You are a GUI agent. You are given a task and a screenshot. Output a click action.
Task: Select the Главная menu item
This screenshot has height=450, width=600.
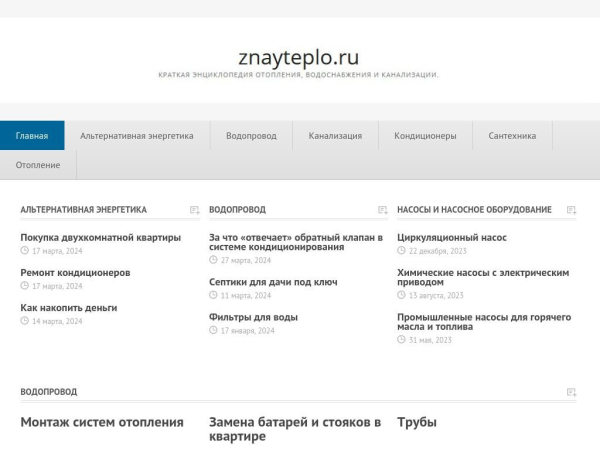(x=32, y=135)
